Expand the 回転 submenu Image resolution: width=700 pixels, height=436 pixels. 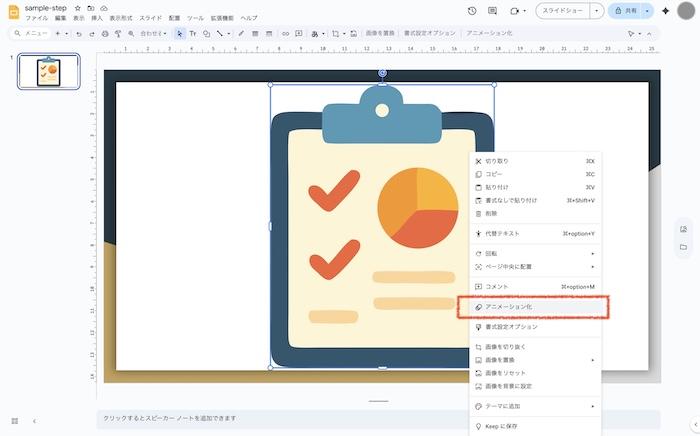[x=533, y=253]
